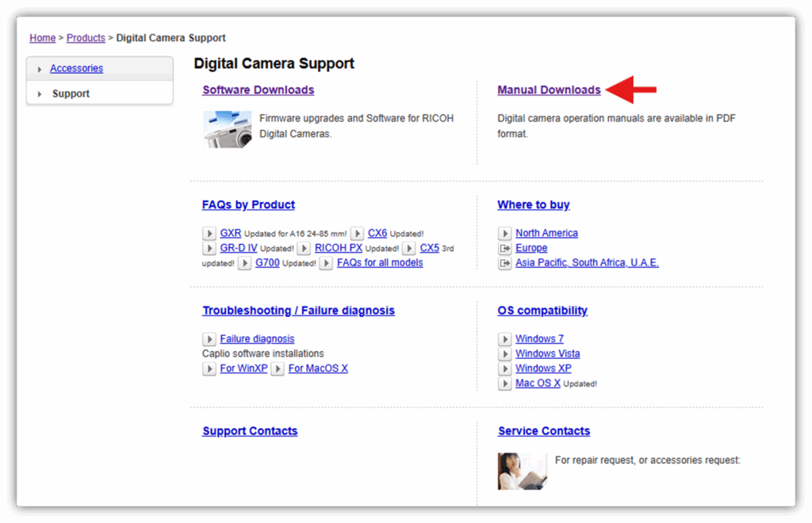The image size is (812, 523).
Task: Open the Accessories sidebar menu link
Action: [x=76, y=69]
